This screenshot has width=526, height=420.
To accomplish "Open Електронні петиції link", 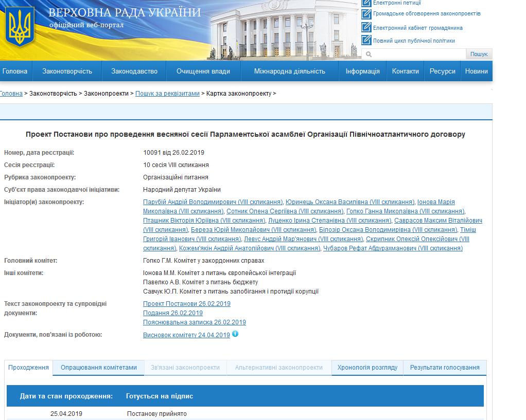I will (x=397, y=3).
